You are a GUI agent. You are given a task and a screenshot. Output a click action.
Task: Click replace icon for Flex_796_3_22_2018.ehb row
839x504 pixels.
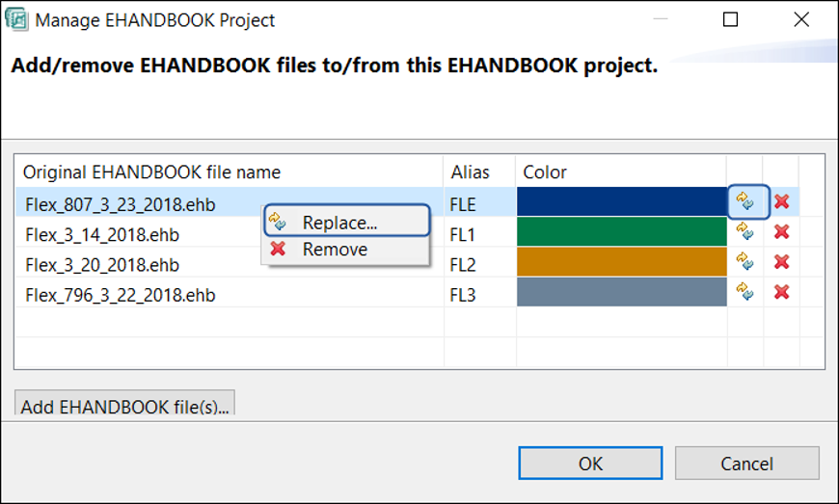pos(744,291)
